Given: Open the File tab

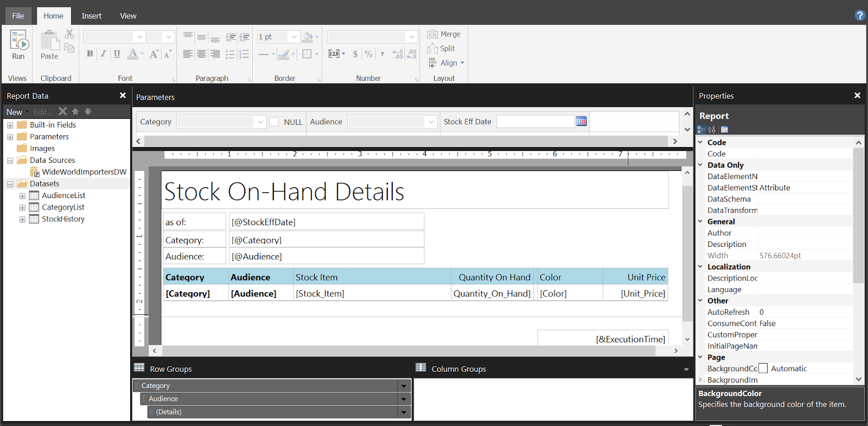Looking at the screenshot, I should [x=18, y=16].
